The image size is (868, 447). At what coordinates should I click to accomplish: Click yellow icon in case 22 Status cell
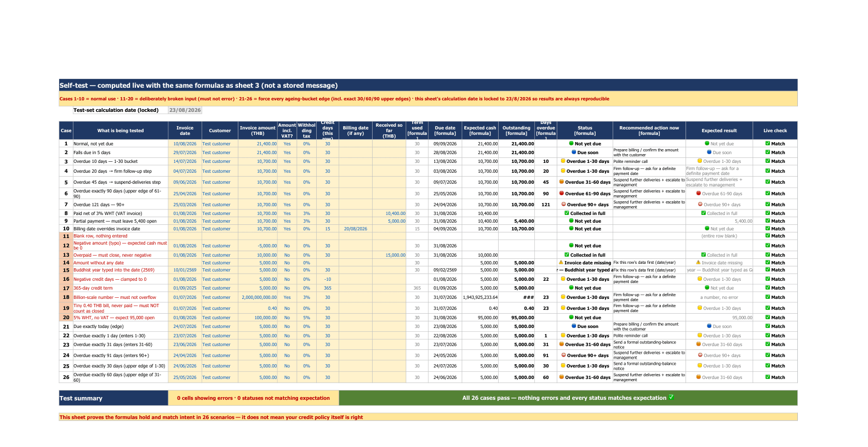click(x=563, y=335)
